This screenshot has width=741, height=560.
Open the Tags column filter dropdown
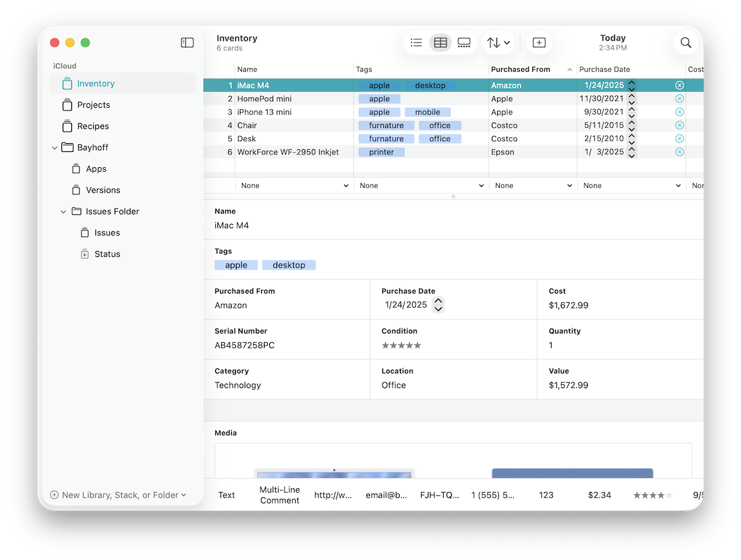(421, 185)
